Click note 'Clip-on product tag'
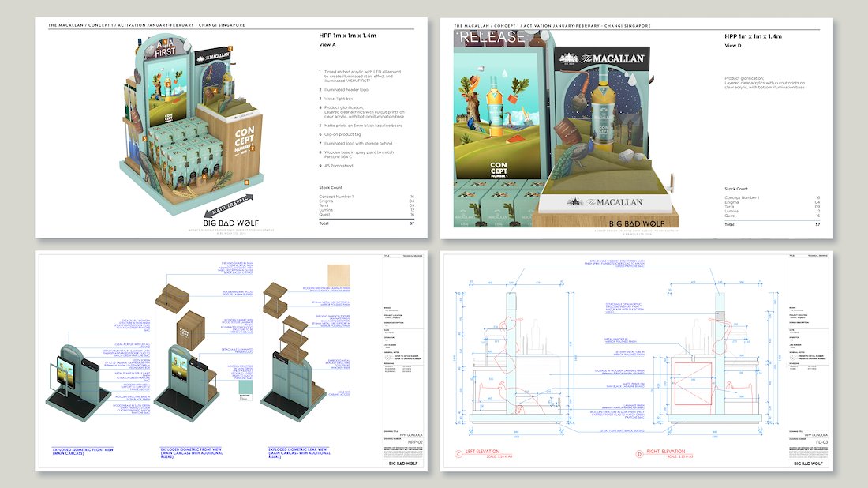The width and height of the screenshot is (868, 488). [342, 134]
